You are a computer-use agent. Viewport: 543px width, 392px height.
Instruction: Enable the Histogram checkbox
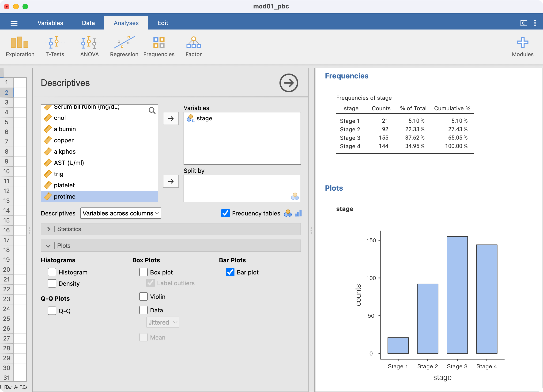pos(52,272)
